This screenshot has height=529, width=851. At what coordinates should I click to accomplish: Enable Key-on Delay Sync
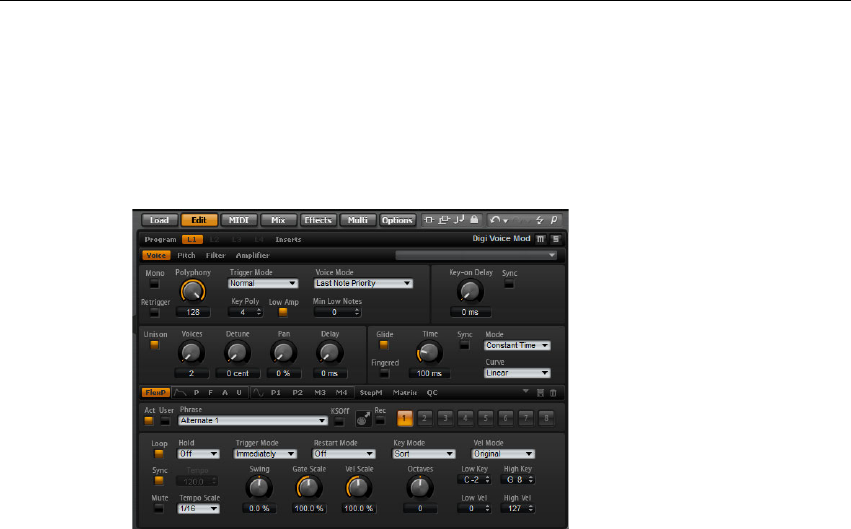(509, 284)
